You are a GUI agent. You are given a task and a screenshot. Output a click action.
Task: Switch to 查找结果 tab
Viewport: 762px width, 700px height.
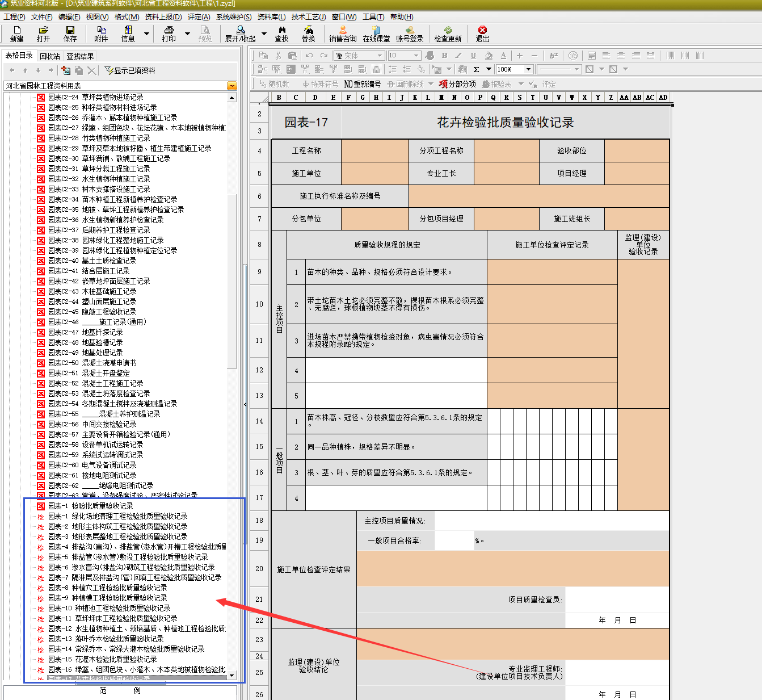pyautogui.click(x=80, y=56)
